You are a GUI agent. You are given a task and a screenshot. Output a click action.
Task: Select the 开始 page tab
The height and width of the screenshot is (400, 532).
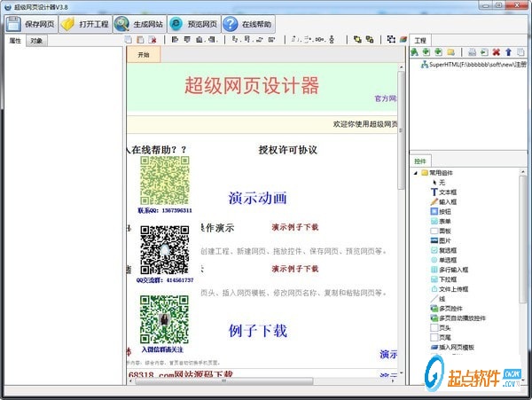coord(144,55)
